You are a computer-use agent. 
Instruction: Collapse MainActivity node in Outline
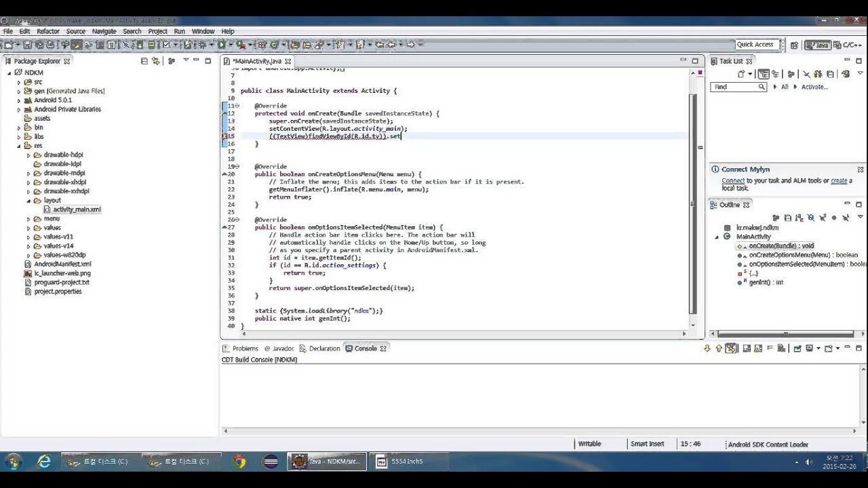point(717,237)
